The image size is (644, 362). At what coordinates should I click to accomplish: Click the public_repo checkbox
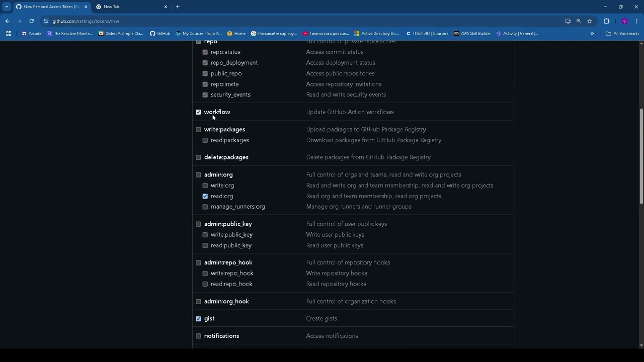(x=205, y=73)
